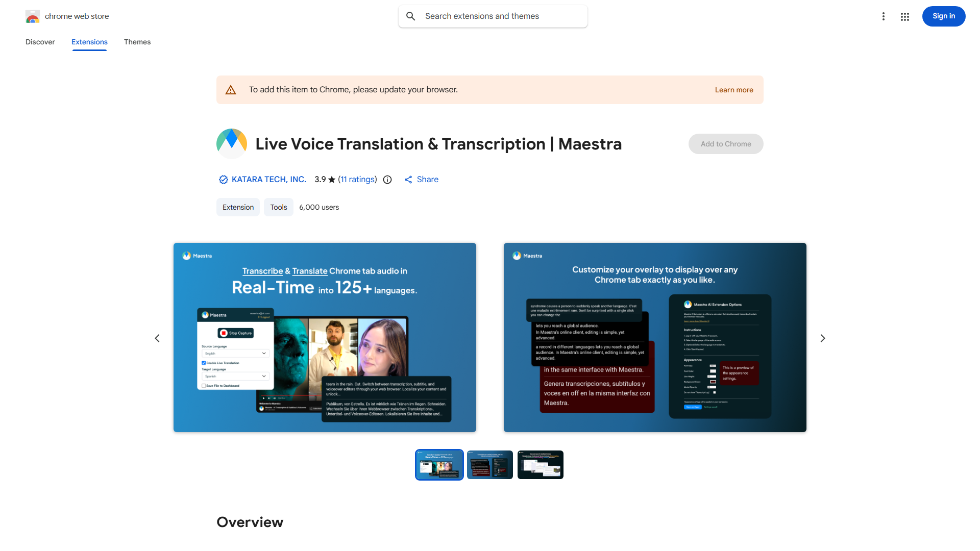This screenshot has width=980, height=551.
Task: Open the info icon beside the rating
Action: 387,179
